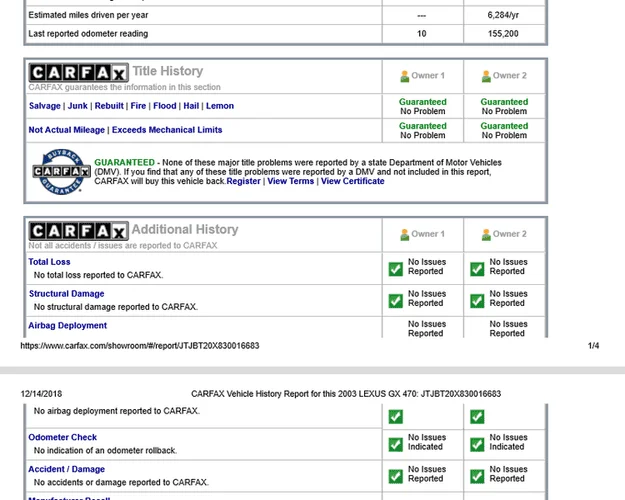Open the Junk title link
625x500 pixels.
[x=77, y=106]
